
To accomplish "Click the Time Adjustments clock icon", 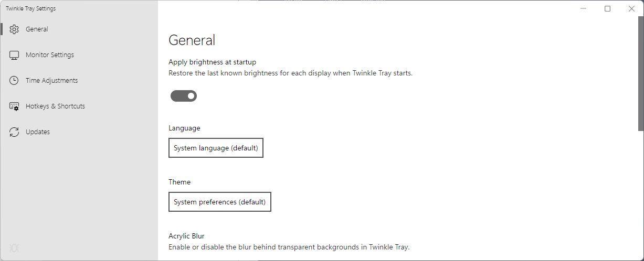I will [14, 81].
